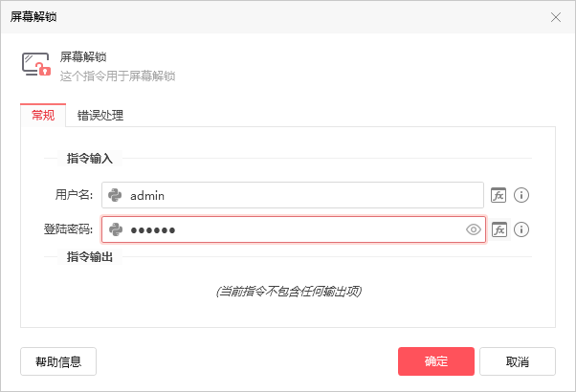Switch to the 常规 tab
Screen dimensions: 576x392
43,116
